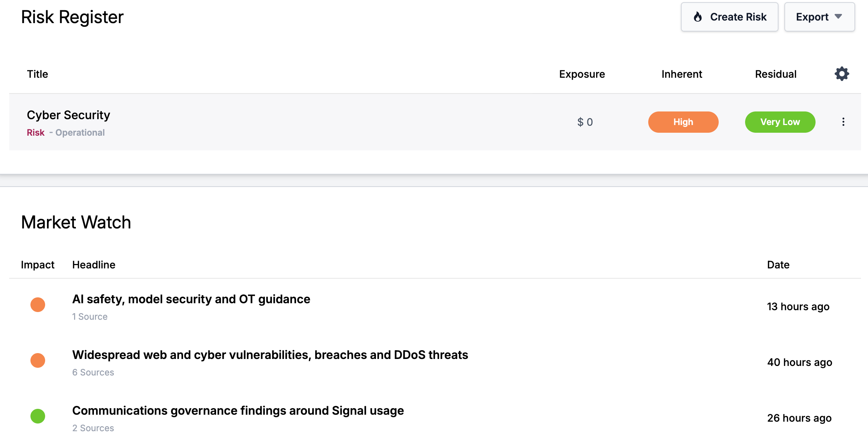The width and height of the screenshot is (868, 440).
Task: Sort by the Residual column header
Action: coord(776,74)
